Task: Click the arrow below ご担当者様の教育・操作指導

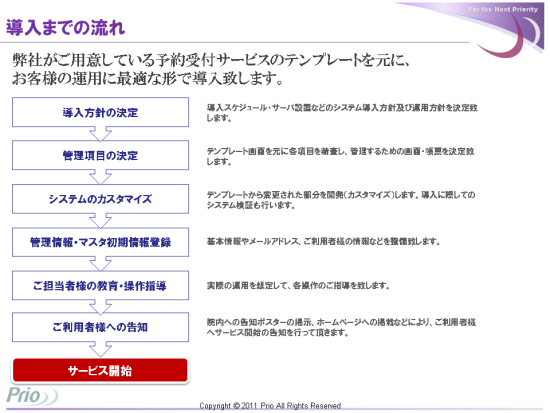Action: [100, 307]
